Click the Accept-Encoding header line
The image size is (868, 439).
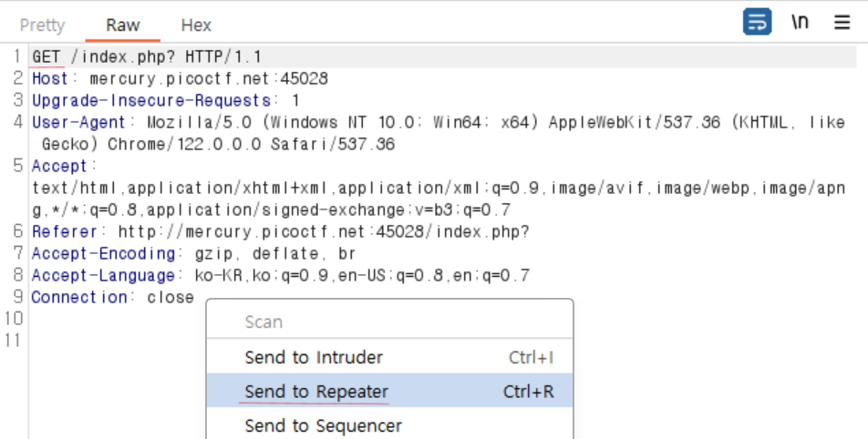tap(193, 254)
